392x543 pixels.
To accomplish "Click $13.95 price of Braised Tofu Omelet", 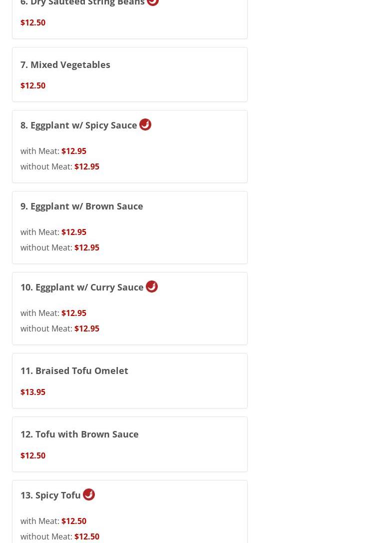I will coord(33,392).
